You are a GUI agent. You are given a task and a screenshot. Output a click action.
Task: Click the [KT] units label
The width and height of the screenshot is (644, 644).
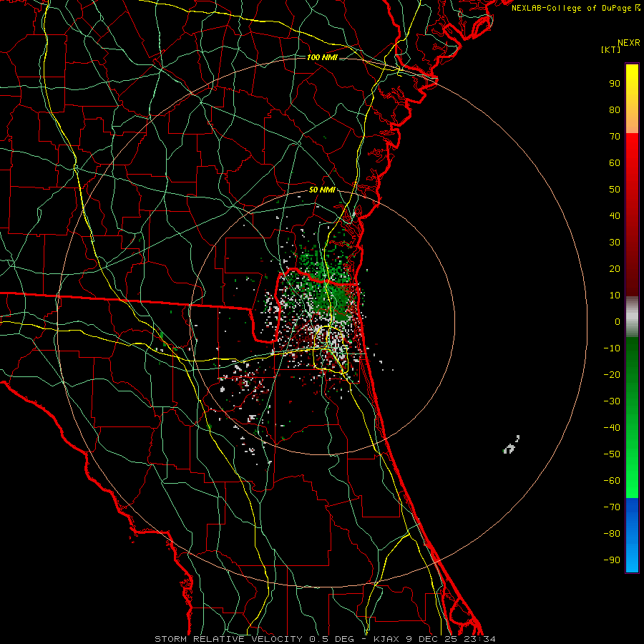pyautogui.click(x=610, y=49)
